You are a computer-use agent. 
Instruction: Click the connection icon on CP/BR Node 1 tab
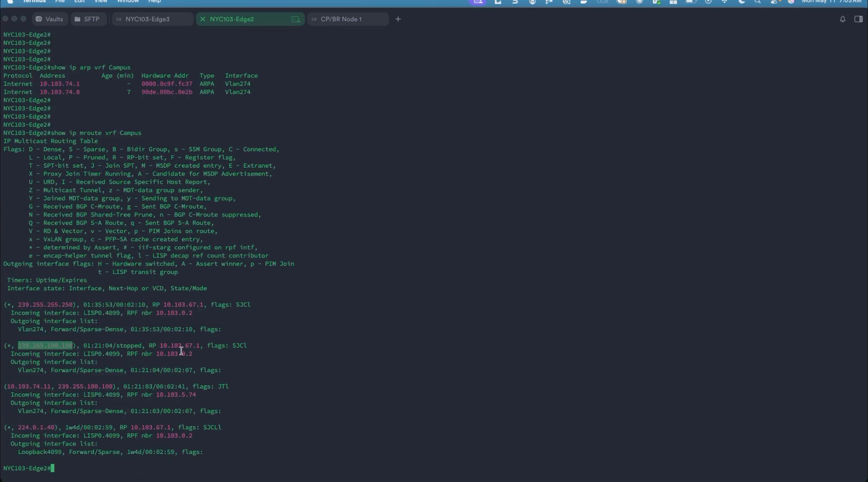(314, 19)
